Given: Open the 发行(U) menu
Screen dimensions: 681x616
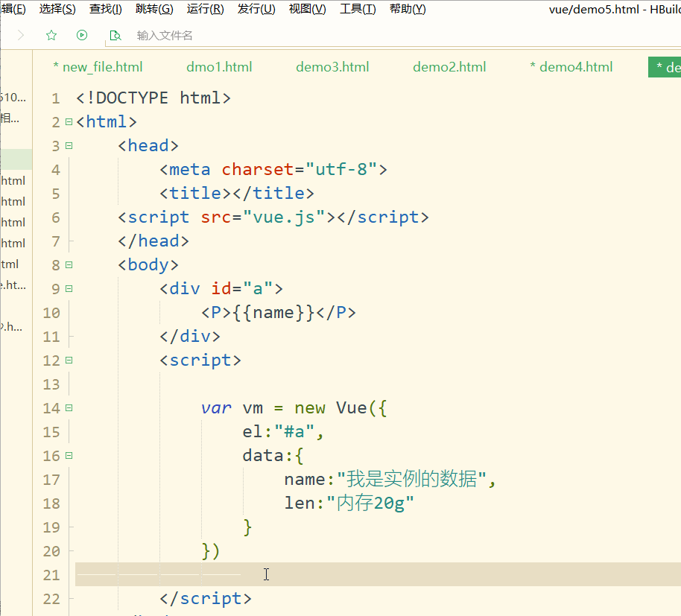Looking at the screenshot, I should pyautogui.click(x=256, y=9).
